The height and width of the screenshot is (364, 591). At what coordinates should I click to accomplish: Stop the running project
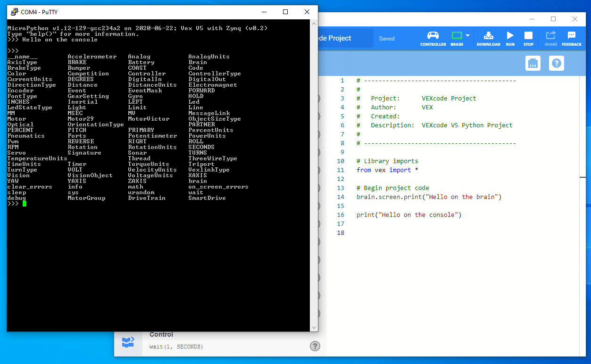528,38
